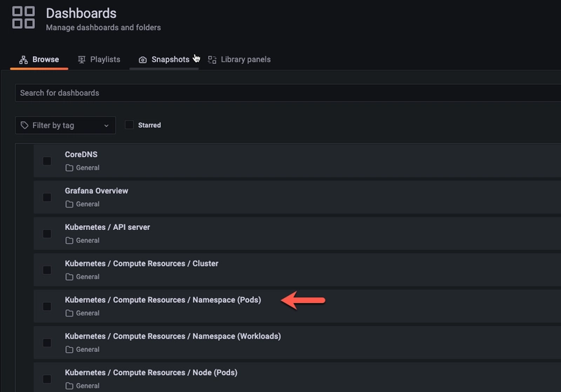Tick the Namespace (Pods) dashboard checkbox

pos(47,306)
